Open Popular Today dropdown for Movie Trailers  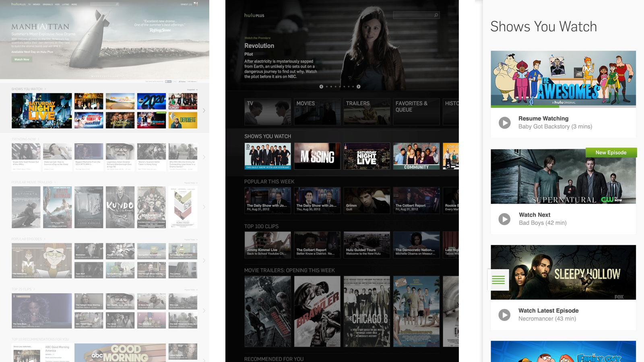pyautogui.click(x=191, y=183)
